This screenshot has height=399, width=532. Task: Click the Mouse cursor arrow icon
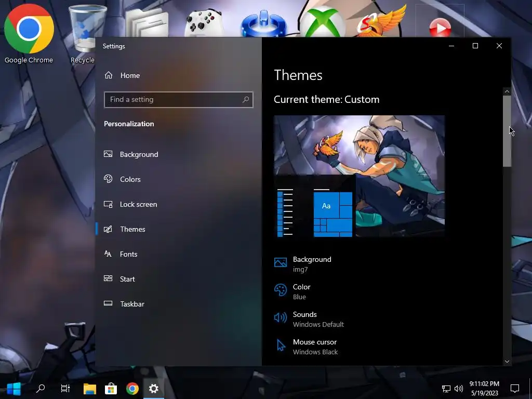[281, 345]
